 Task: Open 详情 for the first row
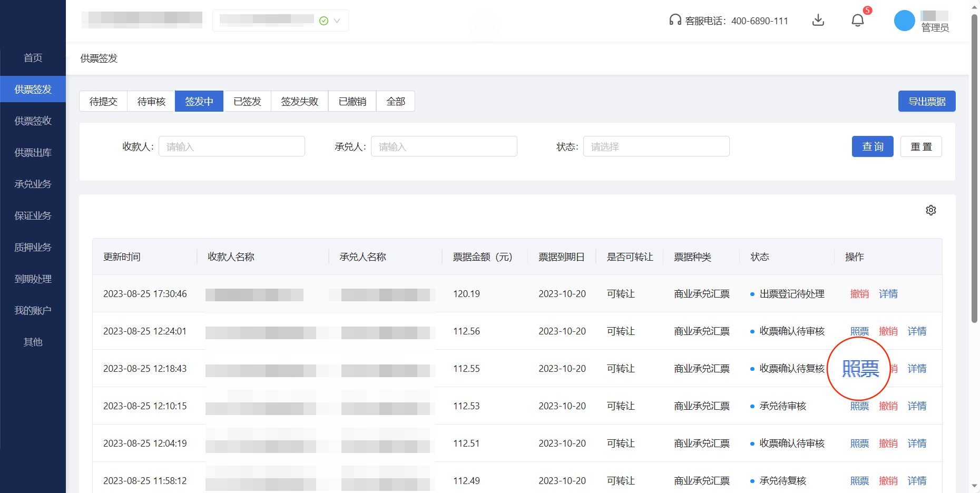[x=888, y=293]
